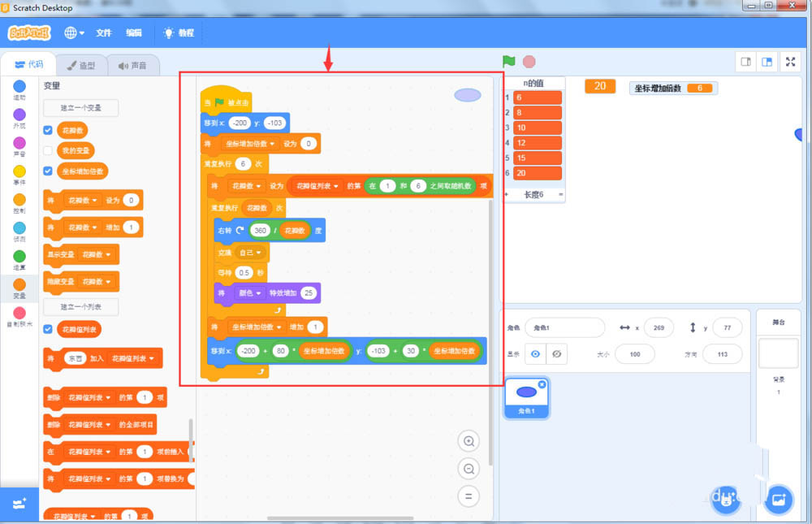Image resolution: width=812 pixels, height=524 pixels.
Task: Select the 运动 (Motion) blocks category
Action: click(18, 88)
